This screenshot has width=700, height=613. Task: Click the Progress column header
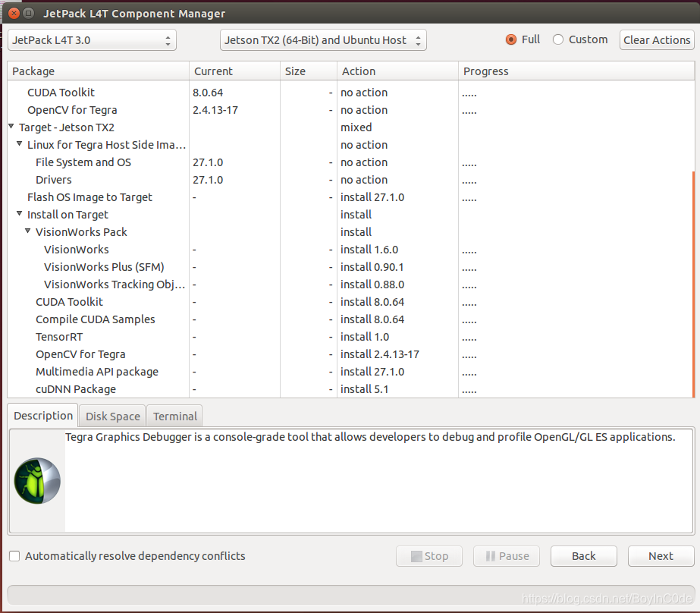(576, 71)
